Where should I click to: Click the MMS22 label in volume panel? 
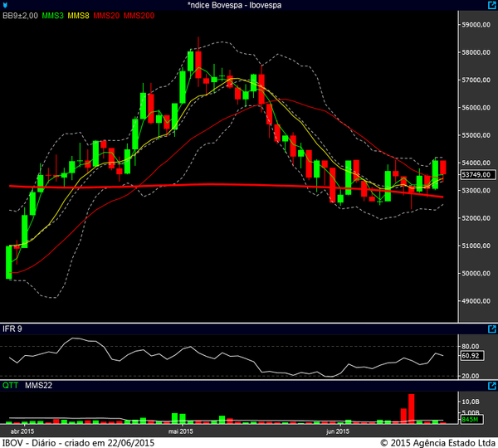[x=38, y=386]
